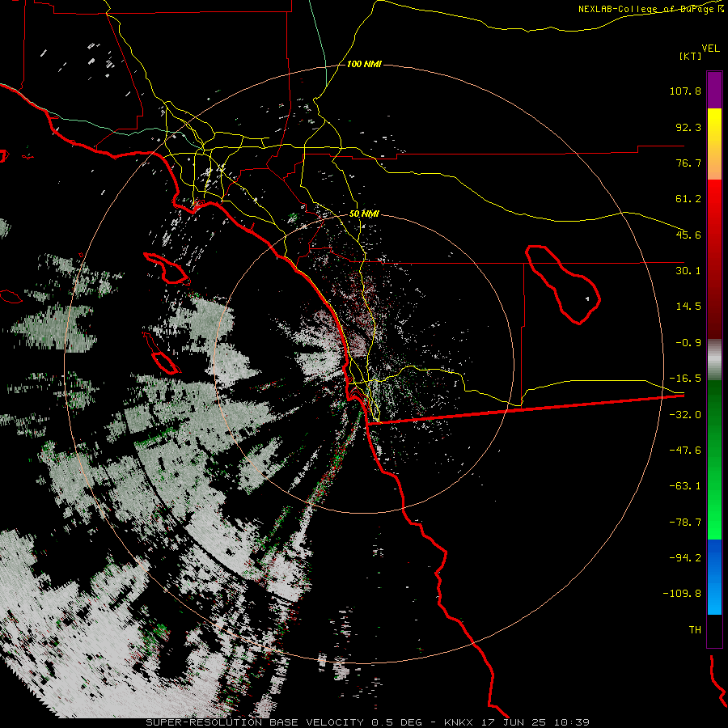Click the -94.2 legend value

point(685,557)
